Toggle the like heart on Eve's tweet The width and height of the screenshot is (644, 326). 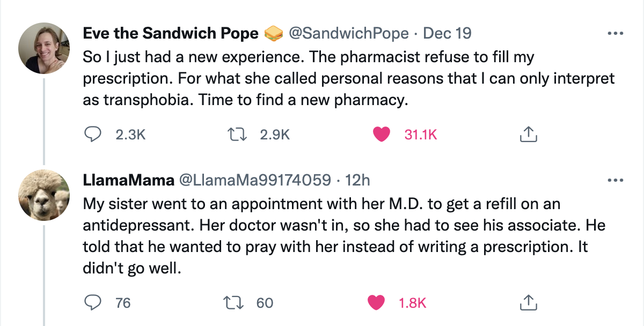381,134
